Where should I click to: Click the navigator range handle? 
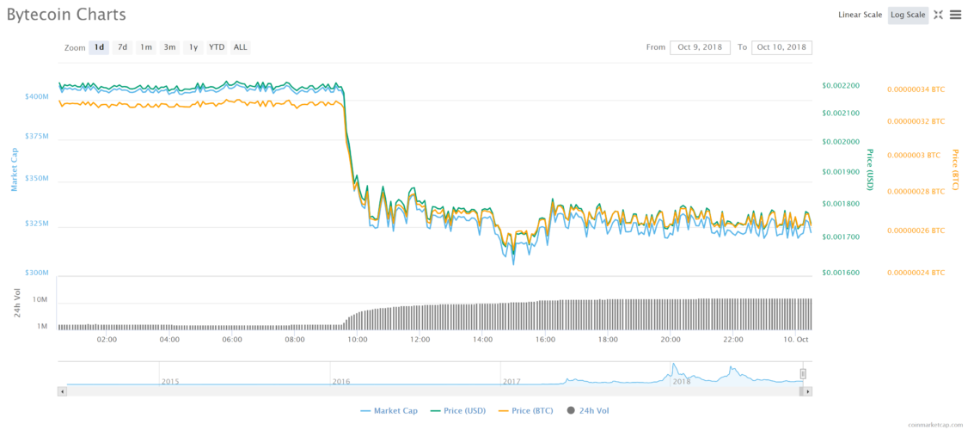pyautogui.click(x=803, y=374)
